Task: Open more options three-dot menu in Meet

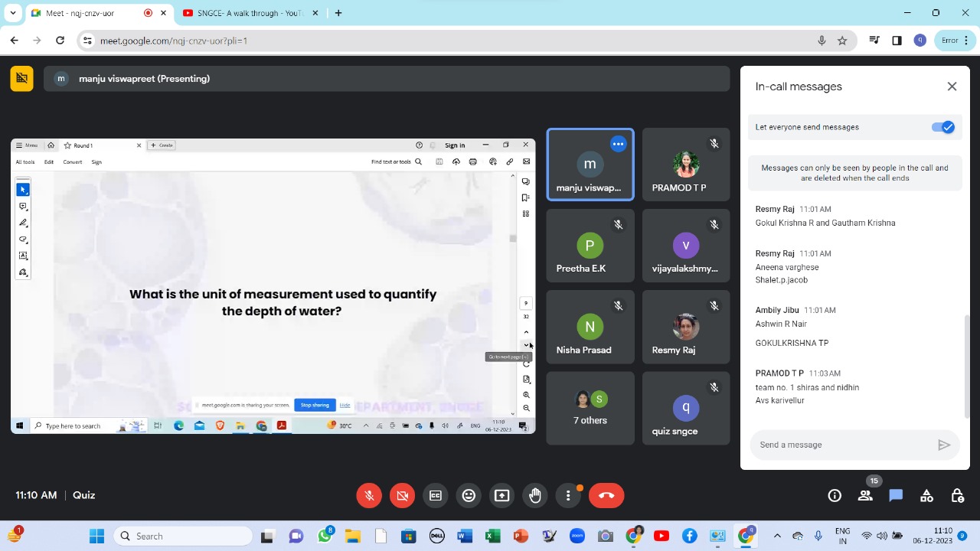Action: pos(568,496)
